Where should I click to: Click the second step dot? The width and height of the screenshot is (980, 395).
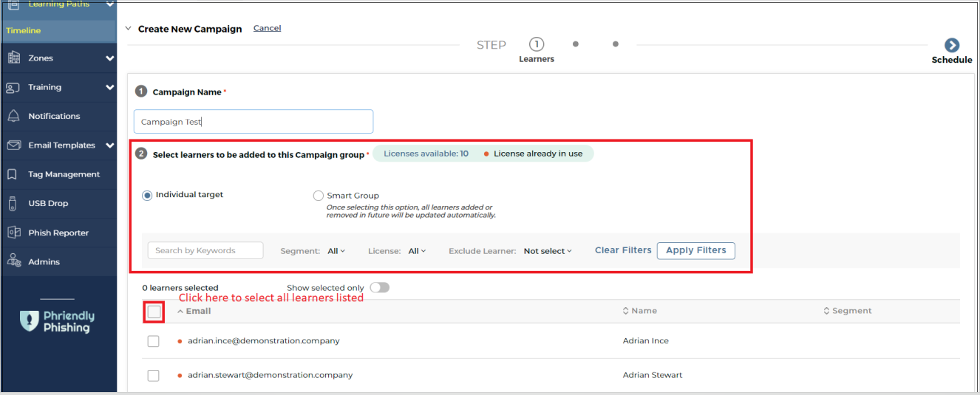pos(576,44)
